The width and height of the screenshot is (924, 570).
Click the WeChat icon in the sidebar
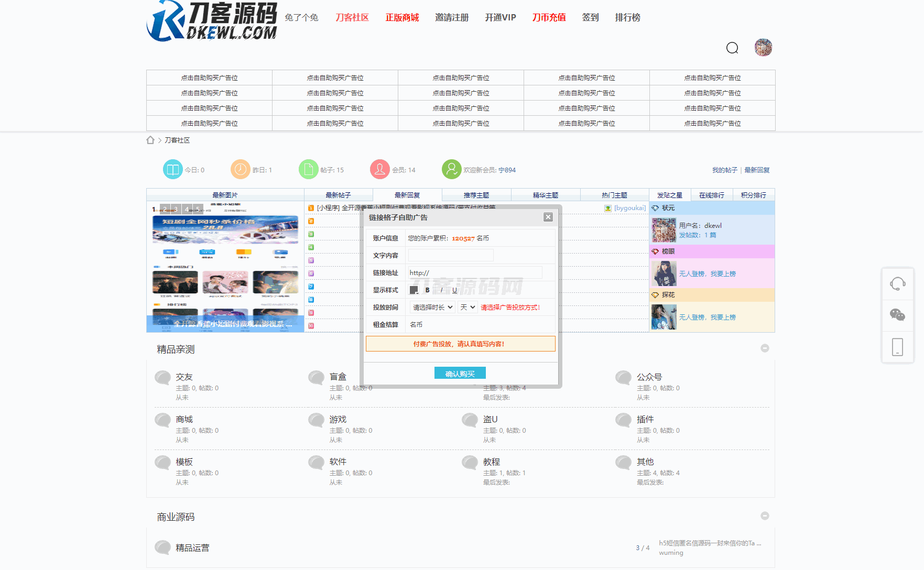897,315
